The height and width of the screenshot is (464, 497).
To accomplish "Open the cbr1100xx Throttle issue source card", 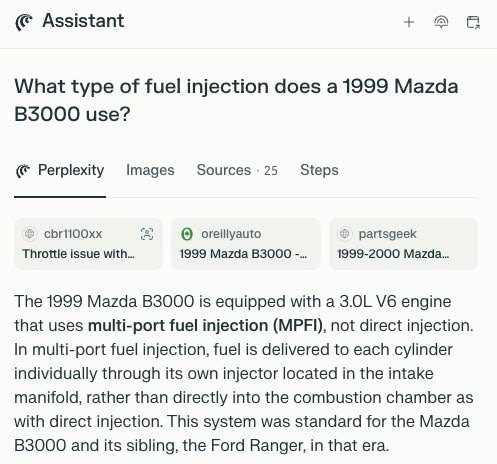I will (x=88, y=243).
